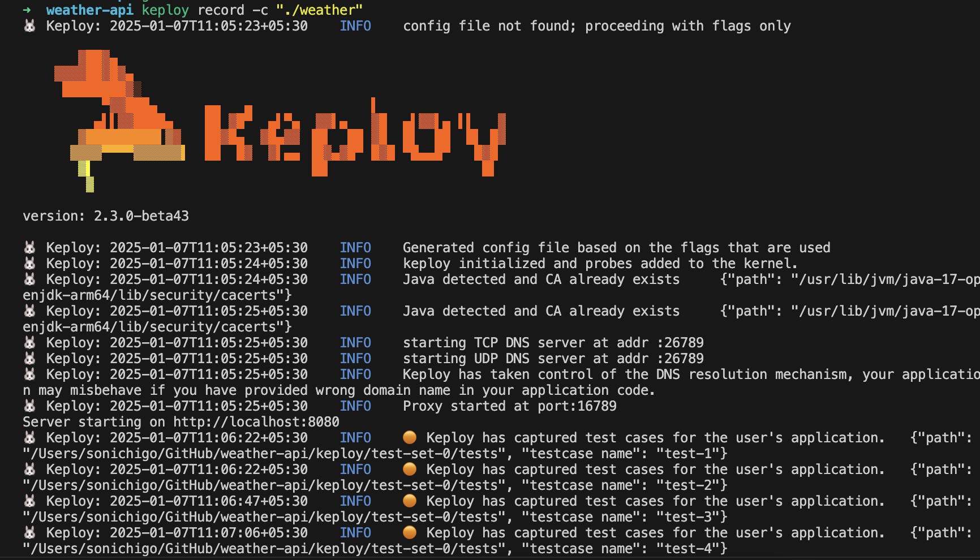This screenshot has width=980, height=560.
Task: Click orange circle in the test-2 captured entry
Action: click(x=410, y=469)
